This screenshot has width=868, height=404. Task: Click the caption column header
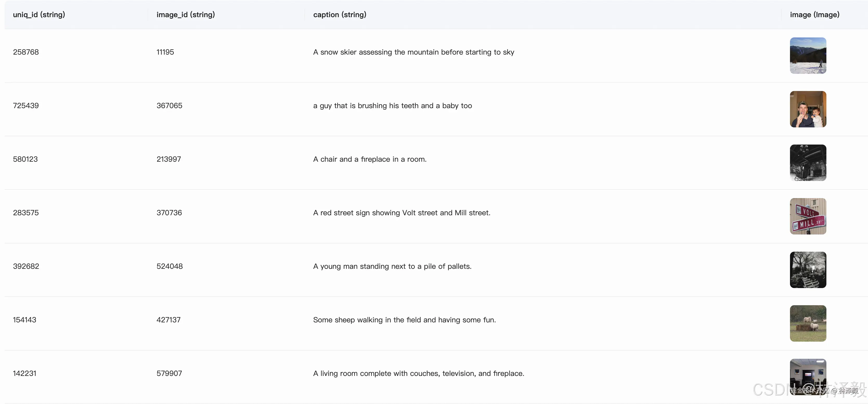click(x=340, y=15)
